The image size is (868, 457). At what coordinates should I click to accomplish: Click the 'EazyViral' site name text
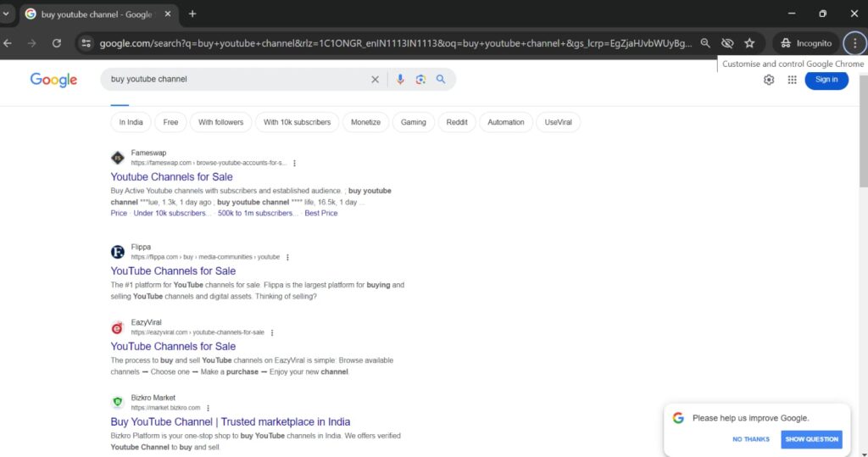[146, 322]
